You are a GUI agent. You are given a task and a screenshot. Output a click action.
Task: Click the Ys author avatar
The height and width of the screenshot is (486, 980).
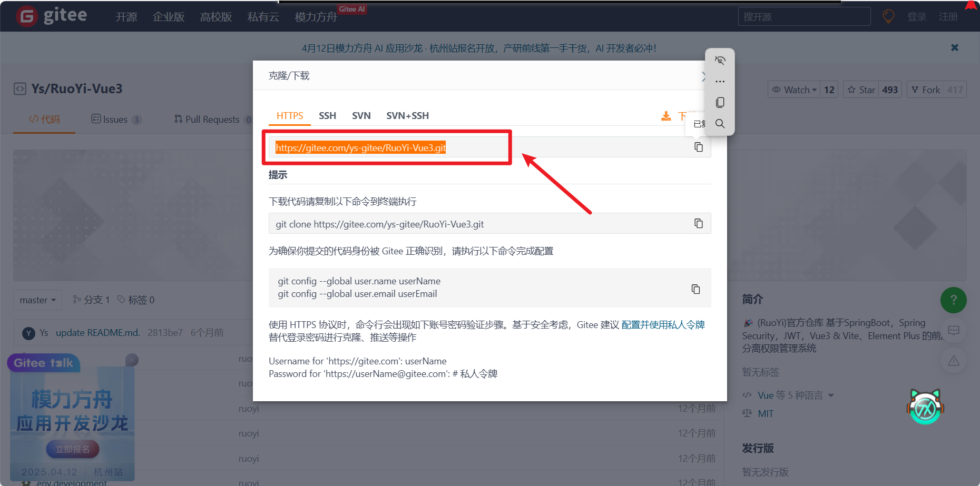click(28, 333)
